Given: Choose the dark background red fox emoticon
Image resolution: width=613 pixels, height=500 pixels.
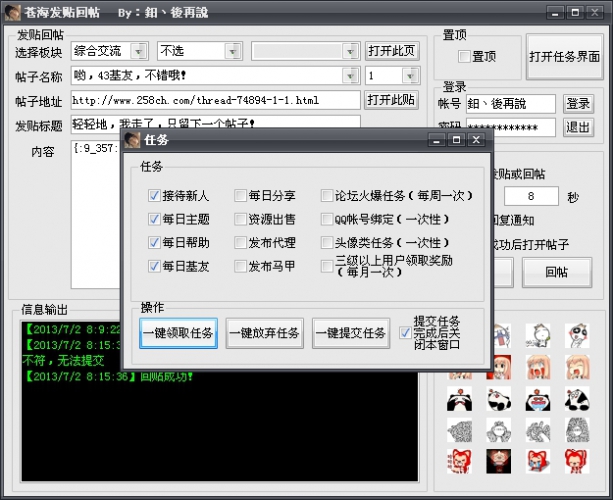Looking at the screenshot, I should tap(500, 462).
